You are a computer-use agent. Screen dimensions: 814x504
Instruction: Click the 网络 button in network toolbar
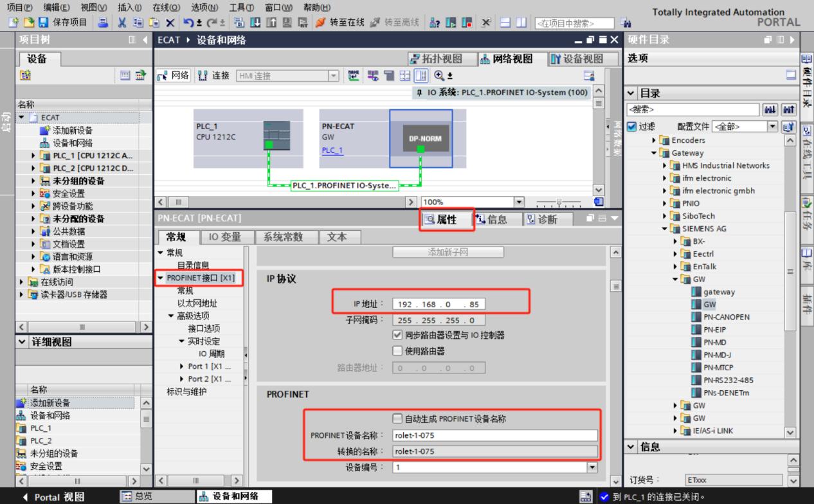tap(174, 76)
